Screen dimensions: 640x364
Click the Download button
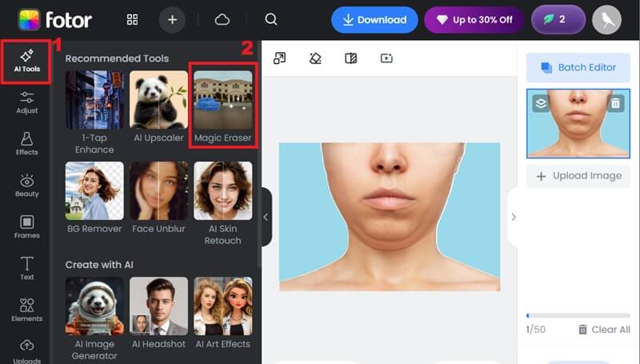(x=374, y=20)
